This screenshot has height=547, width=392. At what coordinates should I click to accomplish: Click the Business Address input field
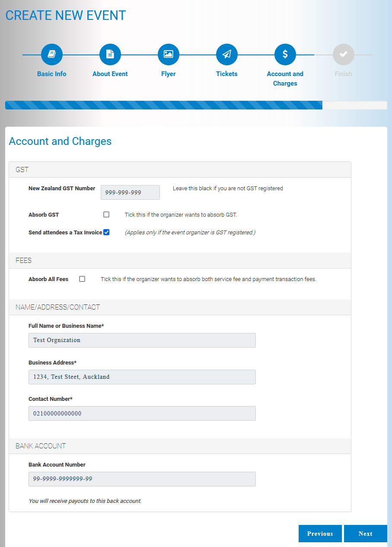[142, 377]
